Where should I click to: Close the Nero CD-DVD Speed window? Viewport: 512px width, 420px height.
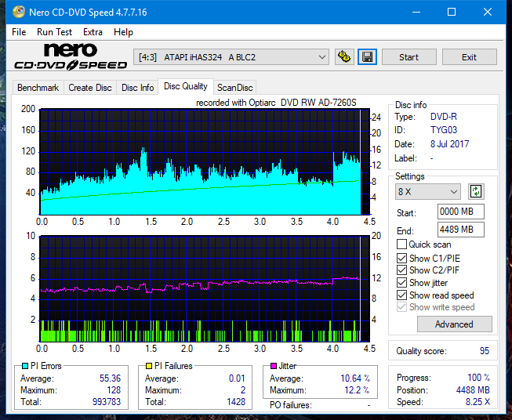[488, 12]
